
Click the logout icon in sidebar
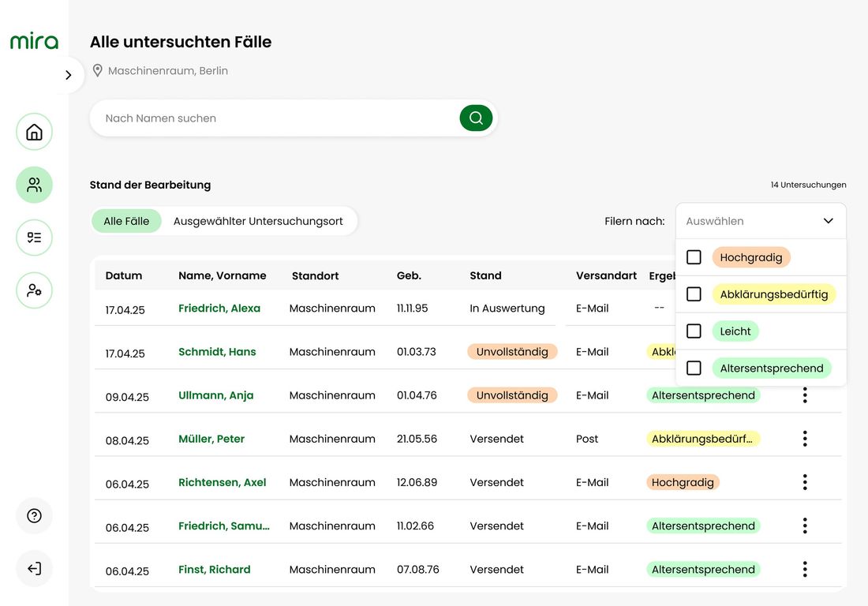pos(34,568)
